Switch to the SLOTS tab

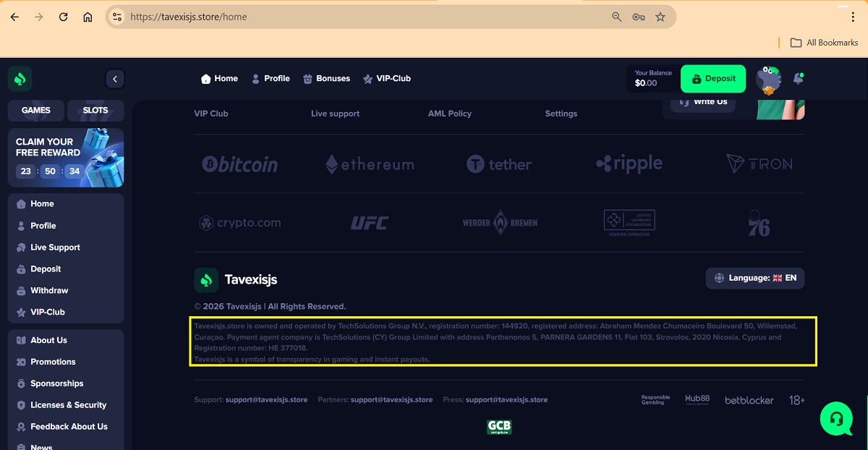point(95,111)
